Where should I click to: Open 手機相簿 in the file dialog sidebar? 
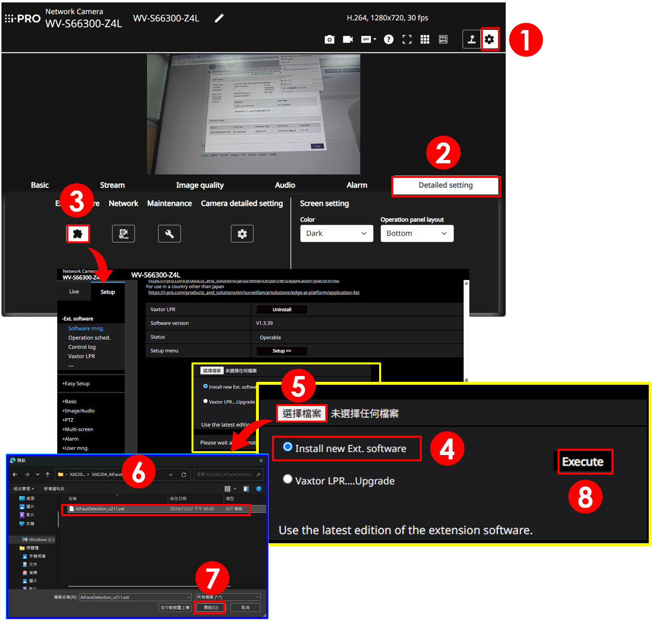click(x=34, y=556)
